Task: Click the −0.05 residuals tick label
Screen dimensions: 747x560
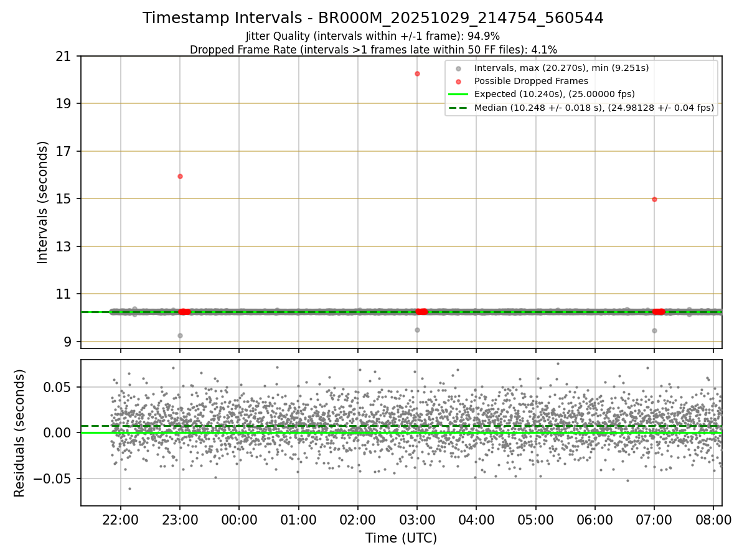Action: (x=54, y=478)
